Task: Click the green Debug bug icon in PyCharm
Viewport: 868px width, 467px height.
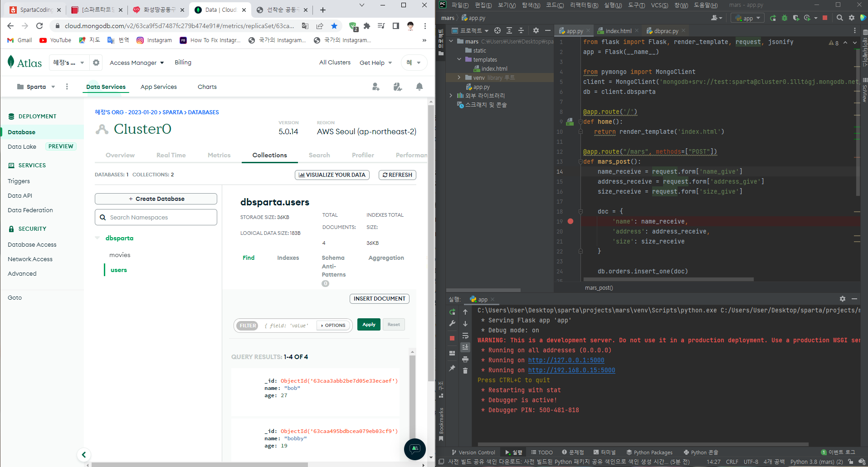Action: click(x=784, y=18)
